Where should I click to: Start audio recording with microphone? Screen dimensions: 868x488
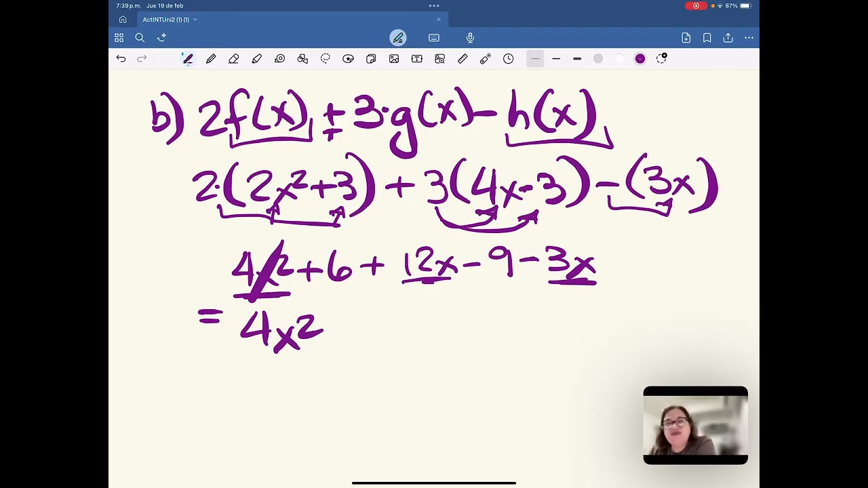point(470,38)
